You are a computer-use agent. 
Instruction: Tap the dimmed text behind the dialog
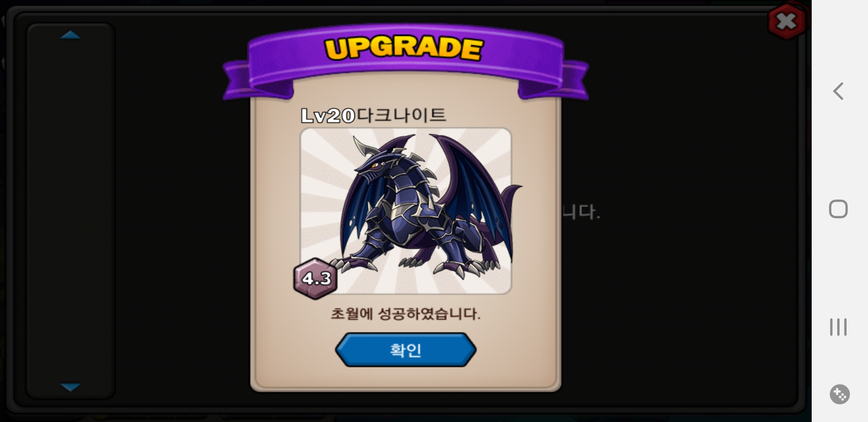[x=581, y=212]
